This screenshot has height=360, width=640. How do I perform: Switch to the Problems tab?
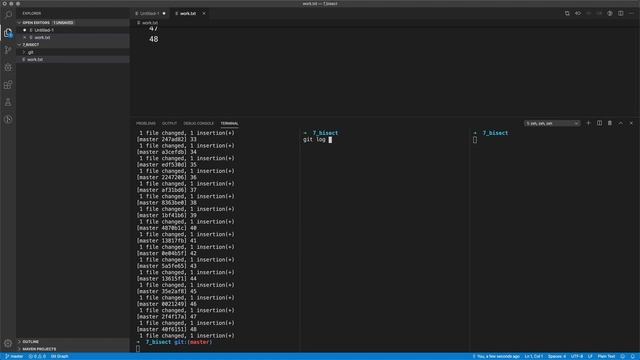tap(146, 123)
